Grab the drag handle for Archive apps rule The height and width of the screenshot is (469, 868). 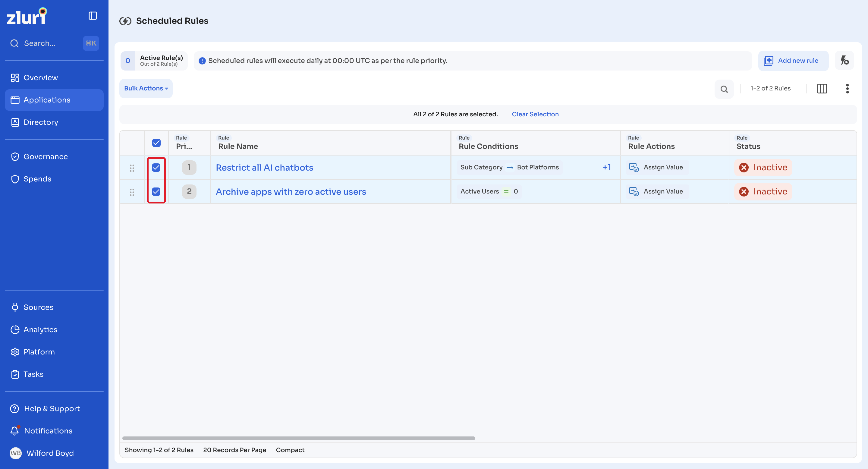132,192
